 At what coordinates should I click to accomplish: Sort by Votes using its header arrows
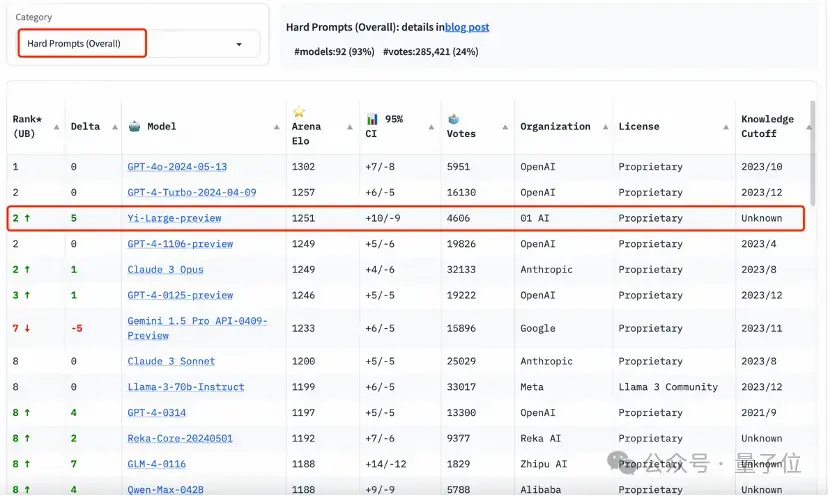coord(503,127)
